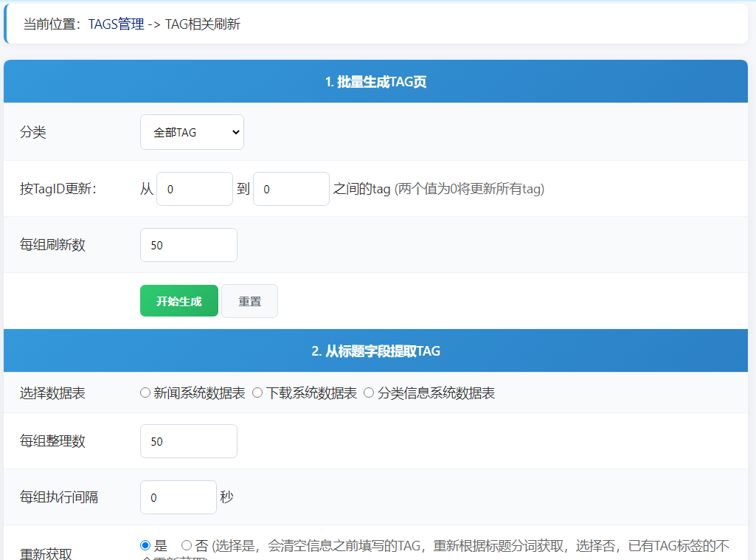The image size is (756, 560).
Task: Focus the 每组刷新数 field showing 50
Action: click(188, 244)
